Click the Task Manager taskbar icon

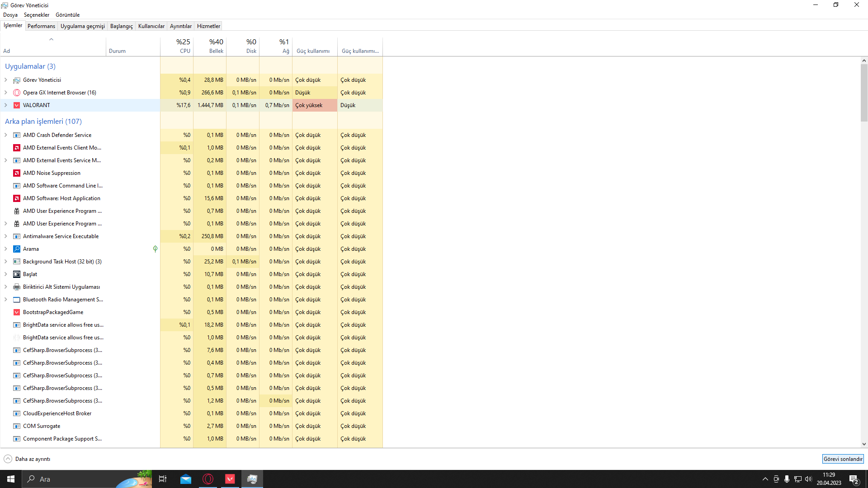[x=252, y=479]
